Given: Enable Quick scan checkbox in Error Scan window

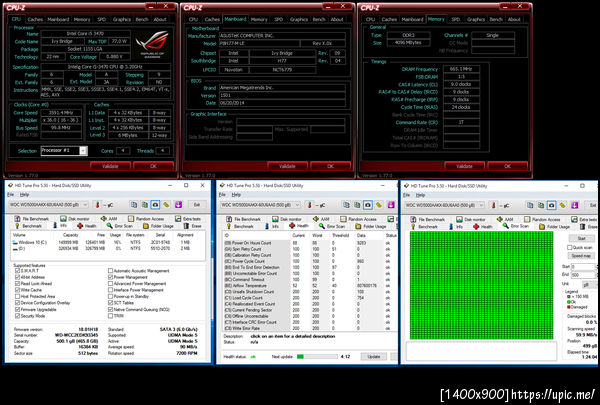Looking at the screenshot, I should [569, 247].
